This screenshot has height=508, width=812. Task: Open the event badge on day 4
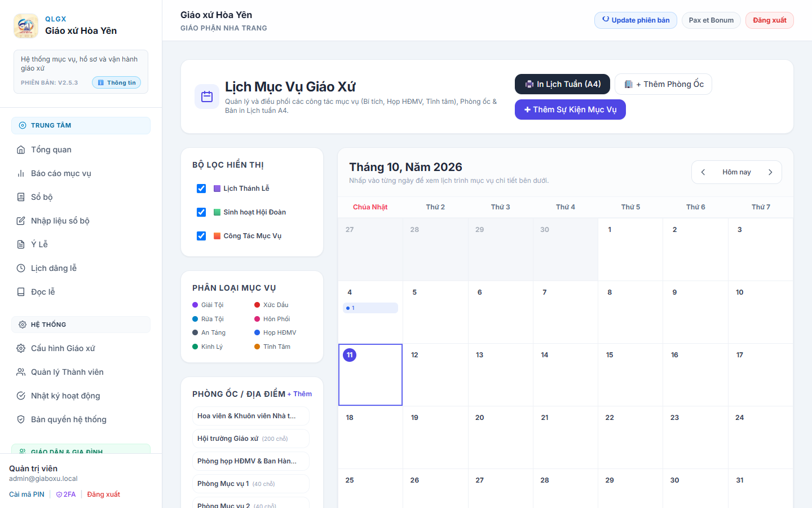pyautogui.click(x=370, y=308)
